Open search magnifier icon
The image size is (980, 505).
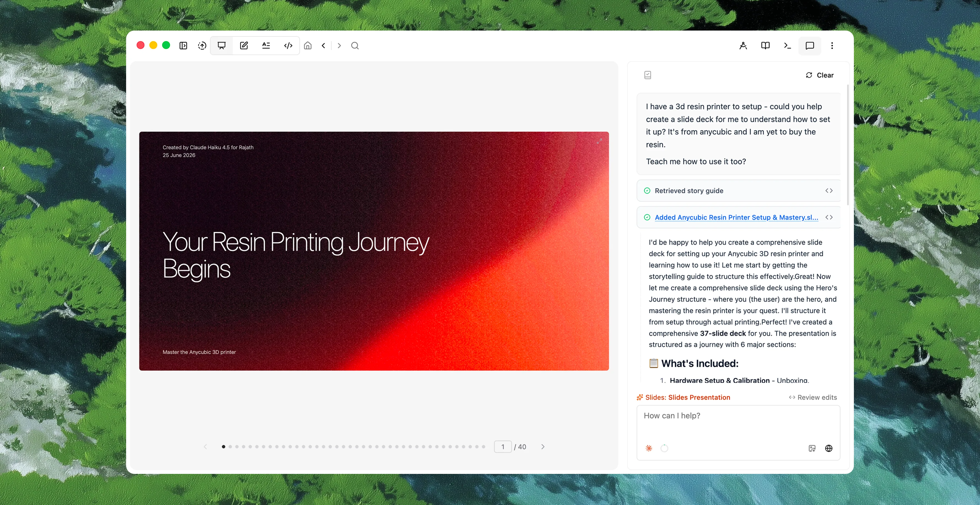[x=355, y=46]
